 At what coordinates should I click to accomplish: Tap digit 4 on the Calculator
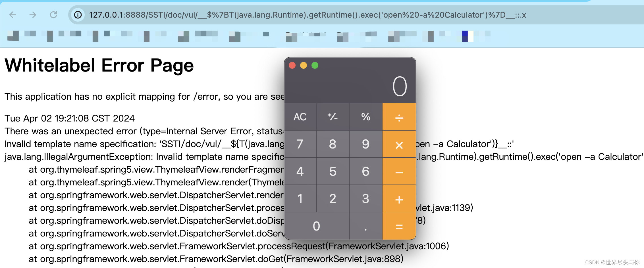(x=300, y=171)
